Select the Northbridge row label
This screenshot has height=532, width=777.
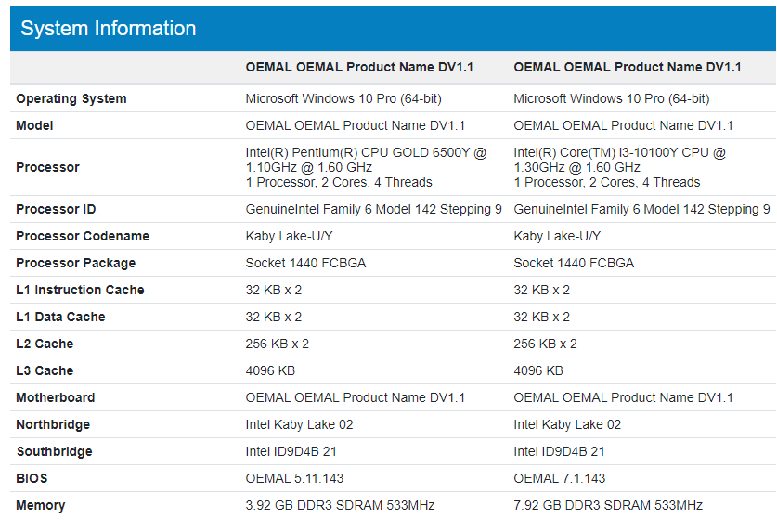click(x=53, y=424)
